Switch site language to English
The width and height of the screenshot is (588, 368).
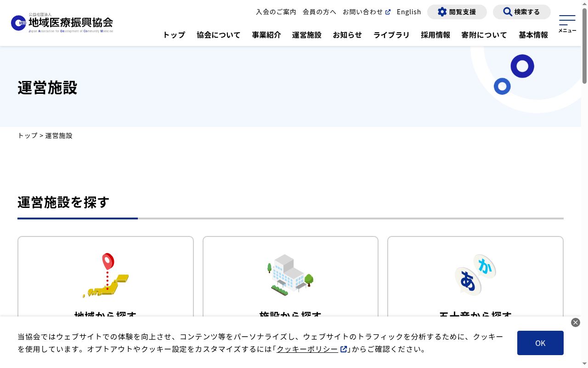[409, 12]
